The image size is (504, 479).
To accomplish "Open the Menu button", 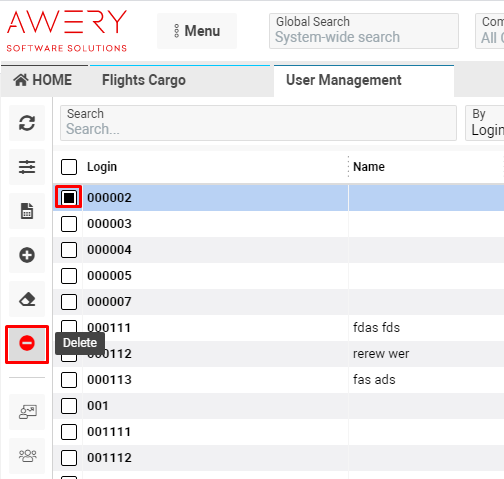I will (x=197, y=31).
